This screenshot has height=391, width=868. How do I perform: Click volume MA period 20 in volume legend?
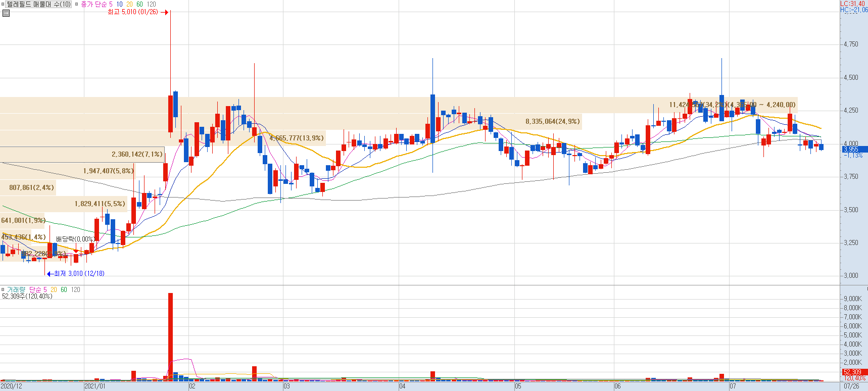(54, 289)
